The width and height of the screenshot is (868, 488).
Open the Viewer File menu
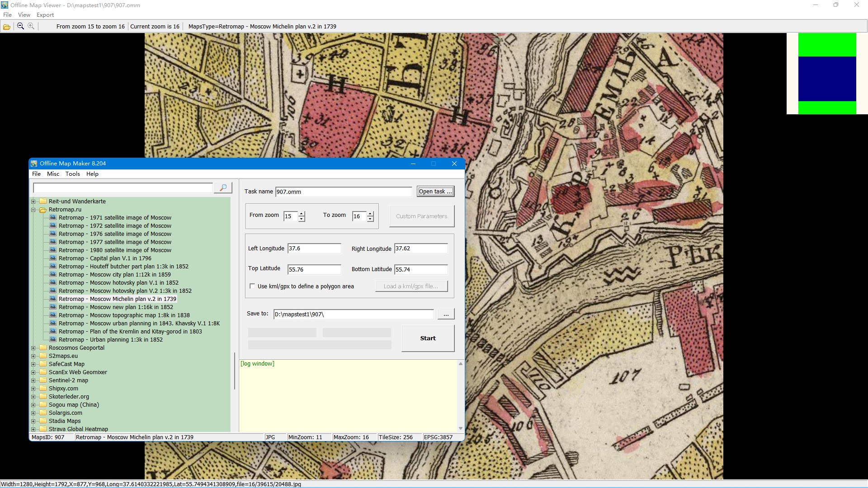click(x=8, y=14)
